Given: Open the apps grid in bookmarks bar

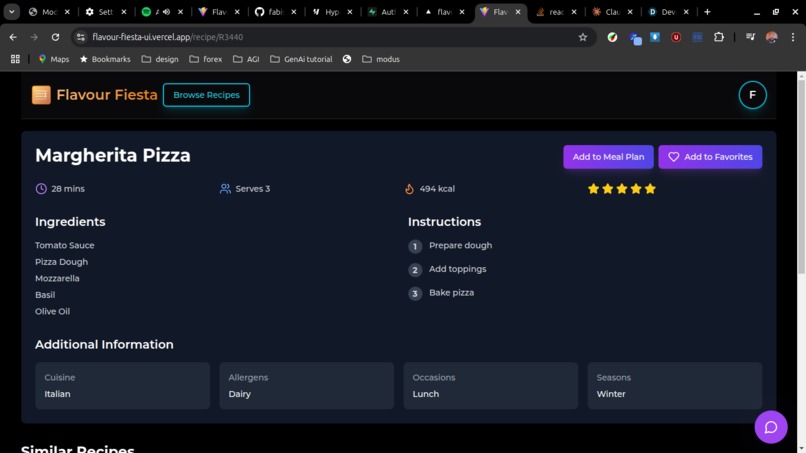Looking at the screenshot, I should pos(15,59).
